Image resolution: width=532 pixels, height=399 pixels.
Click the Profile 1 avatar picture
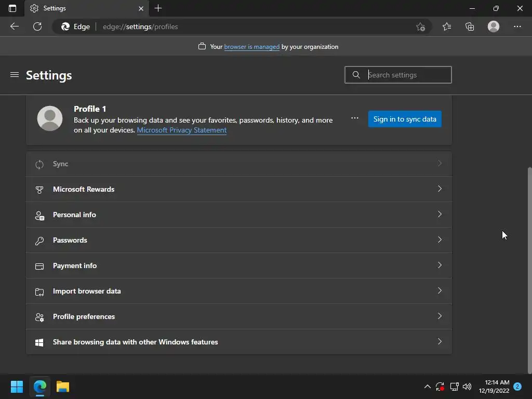(50, 118)
